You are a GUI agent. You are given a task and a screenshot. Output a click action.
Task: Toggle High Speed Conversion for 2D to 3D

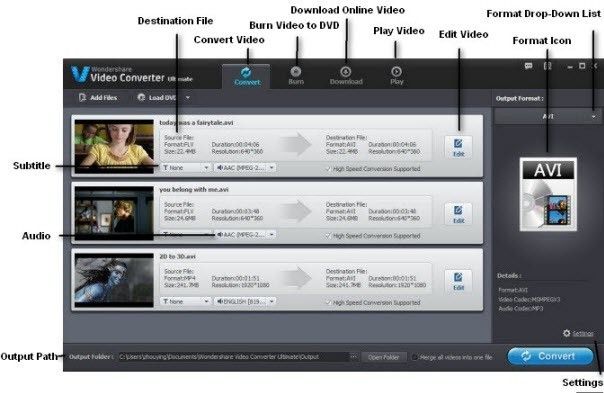[x=328, y=302]
